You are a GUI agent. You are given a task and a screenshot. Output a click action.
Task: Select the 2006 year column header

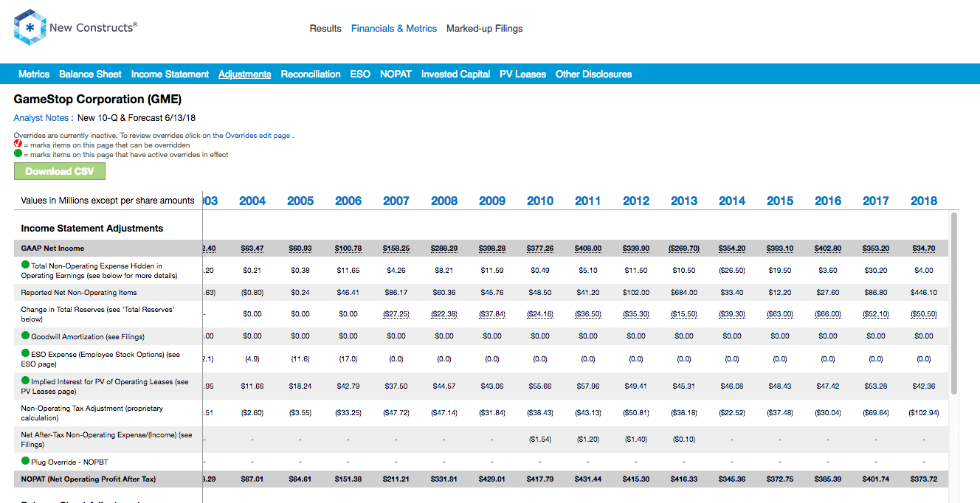pyautogui.click(x=348, y=201)
